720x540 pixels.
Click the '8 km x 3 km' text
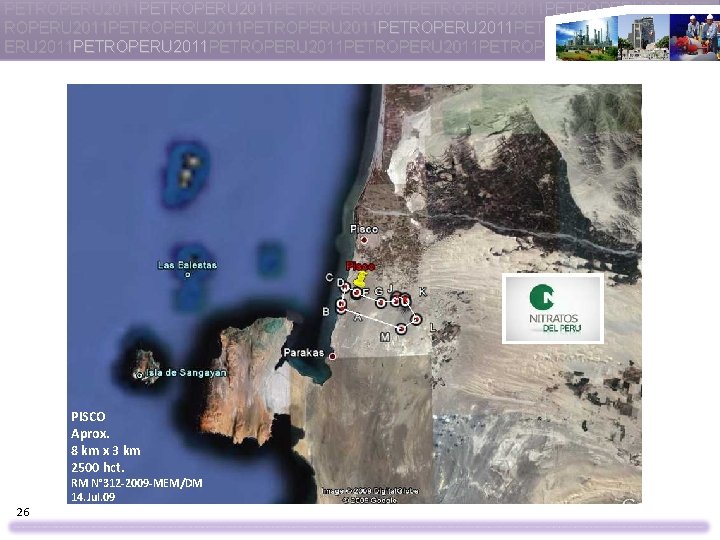pos(106,450)
